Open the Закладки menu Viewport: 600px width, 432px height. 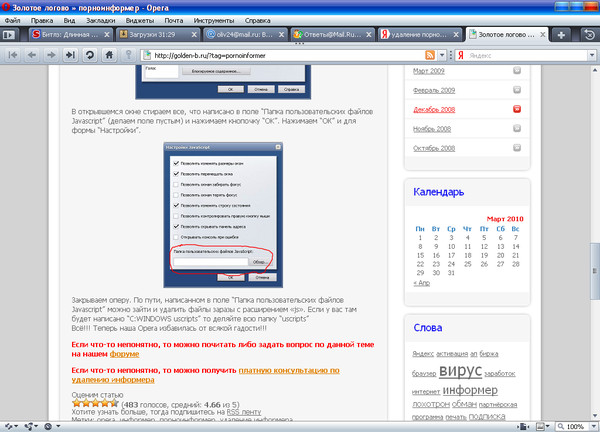pyautogui.click(x=101, y=20)
